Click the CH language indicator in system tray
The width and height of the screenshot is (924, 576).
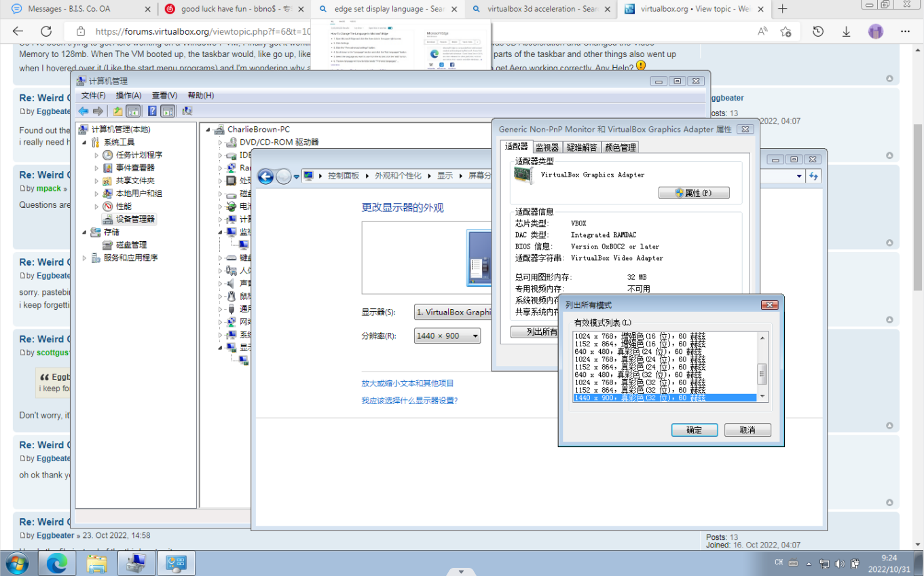pyautogui.click(x=779, y=563)
